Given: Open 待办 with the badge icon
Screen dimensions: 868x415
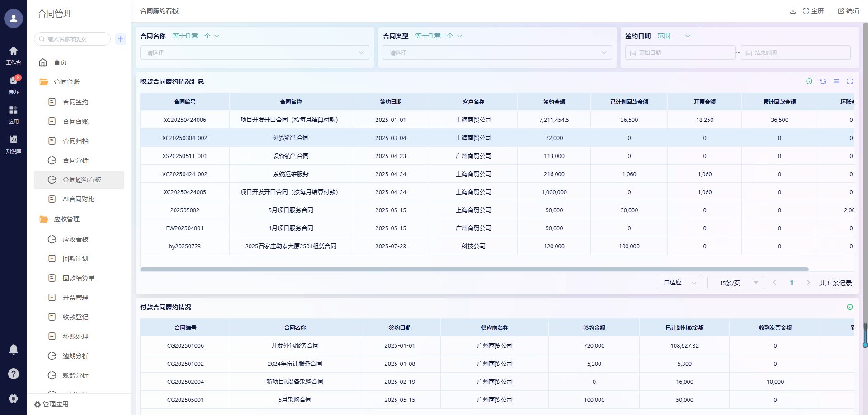Looking at the screenshot, I should 14,84.
